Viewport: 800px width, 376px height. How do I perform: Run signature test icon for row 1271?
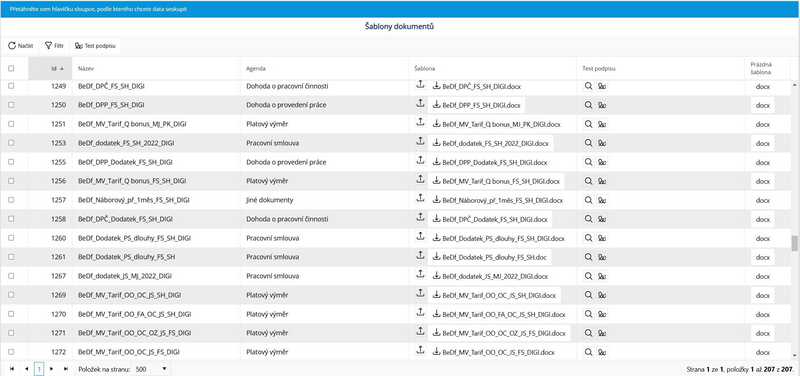pos(602,333)
